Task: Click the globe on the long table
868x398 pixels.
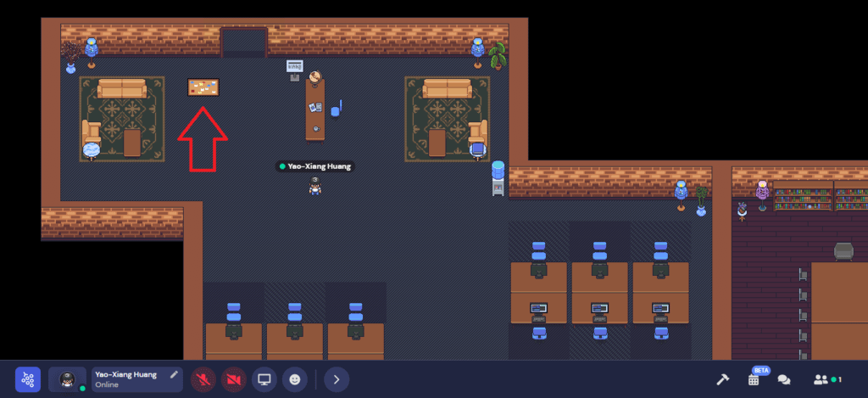Action: click(x=315, y=78)
